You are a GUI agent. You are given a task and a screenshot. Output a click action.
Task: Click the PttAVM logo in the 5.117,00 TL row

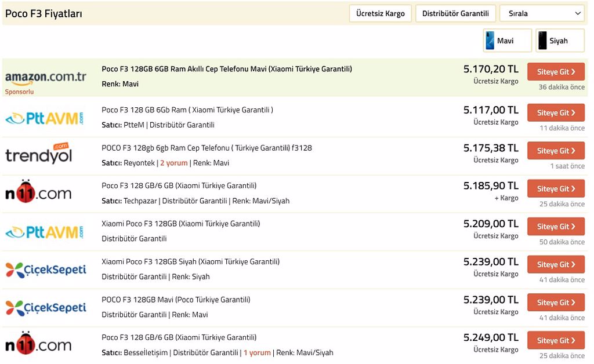click(45, 118)
